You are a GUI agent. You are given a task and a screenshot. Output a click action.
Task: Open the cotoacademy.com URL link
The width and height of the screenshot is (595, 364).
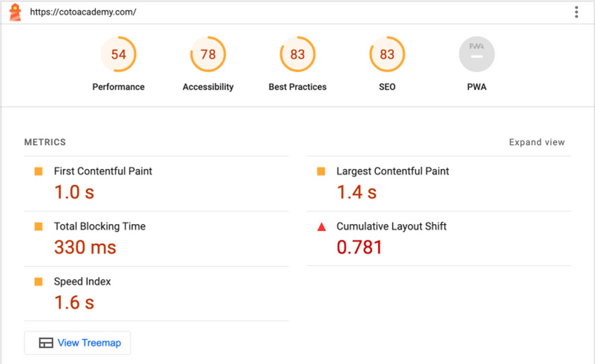point(83,12)
